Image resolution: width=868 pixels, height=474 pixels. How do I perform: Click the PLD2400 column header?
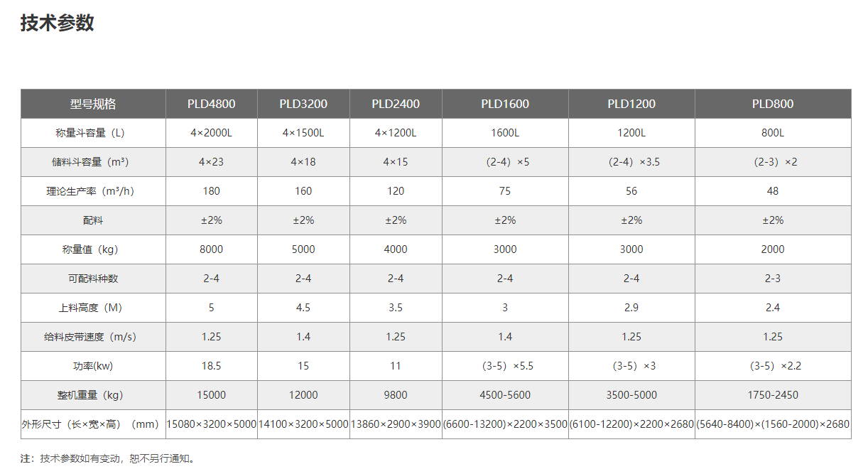pos(396,104)
